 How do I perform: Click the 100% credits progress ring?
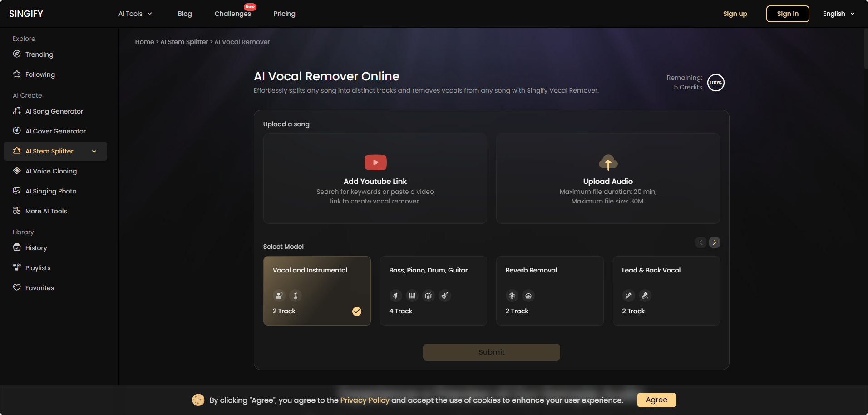[716, 83]
